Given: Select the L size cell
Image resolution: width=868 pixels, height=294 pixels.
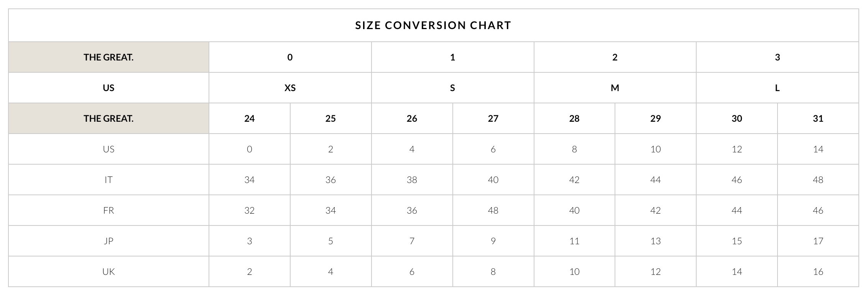Looking at the screenshot, I should click(x=778, y=88).
